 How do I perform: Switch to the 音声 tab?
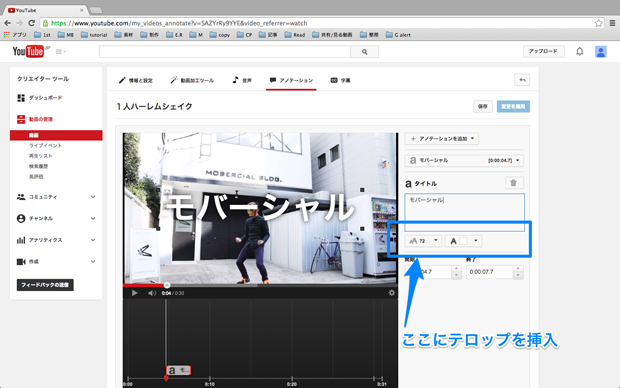pyautogui.click(x=242, y=80)
